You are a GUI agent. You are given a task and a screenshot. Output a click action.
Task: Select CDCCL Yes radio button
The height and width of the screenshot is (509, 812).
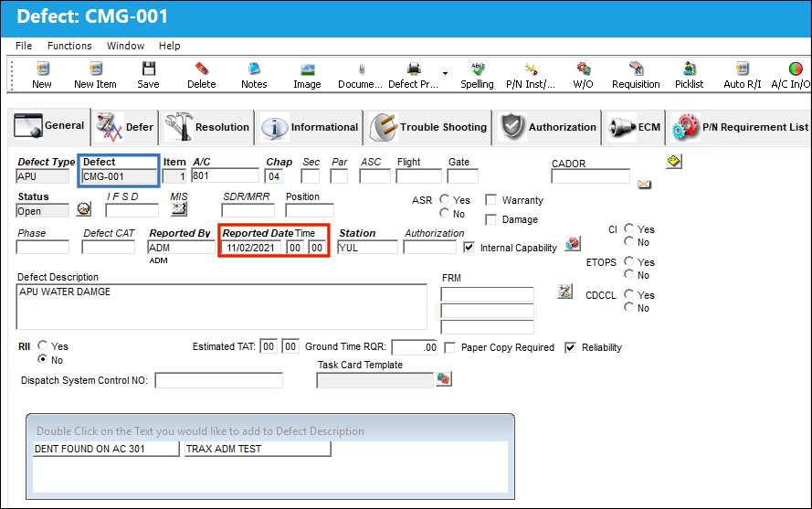click(628, 294)
